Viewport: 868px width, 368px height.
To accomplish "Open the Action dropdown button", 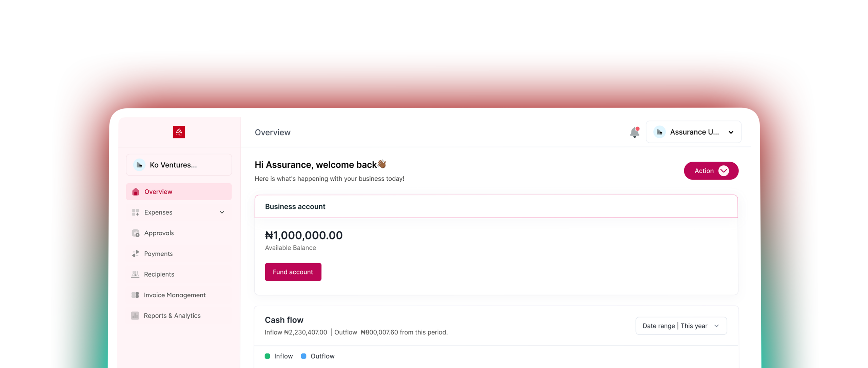I will (711, 171).
